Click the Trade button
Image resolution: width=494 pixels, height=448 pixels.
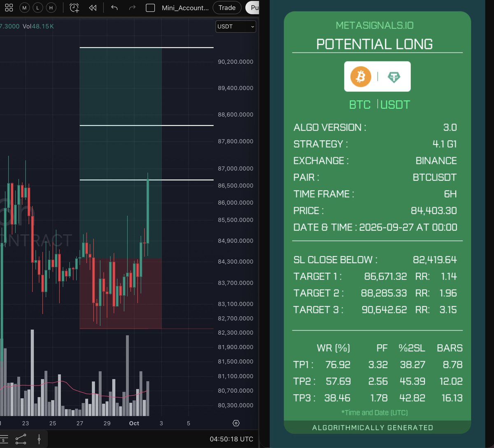pyautogui.click(x=227, y=7)
